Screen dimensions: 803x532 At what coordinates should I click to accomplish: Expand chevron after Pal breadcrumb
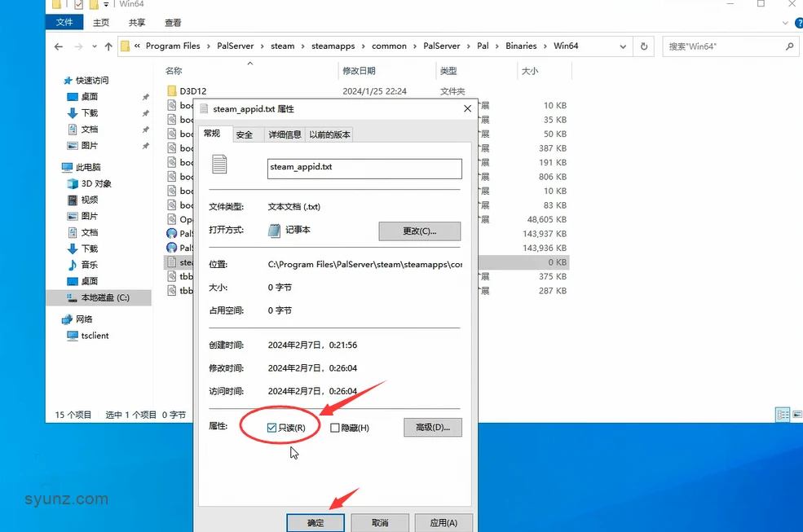coord(496,46)
